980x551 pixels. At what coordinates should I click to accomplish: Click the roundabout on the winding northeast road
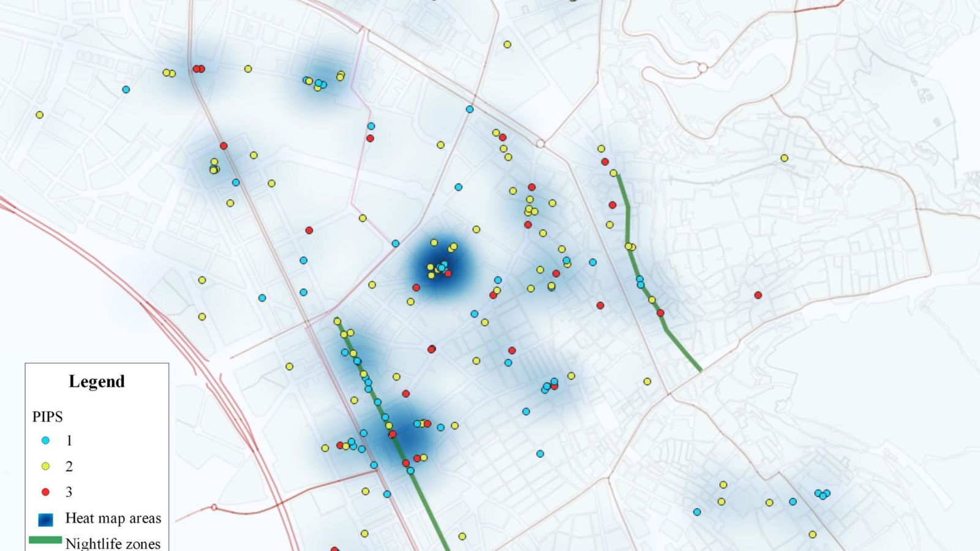[x=703, y=67]
